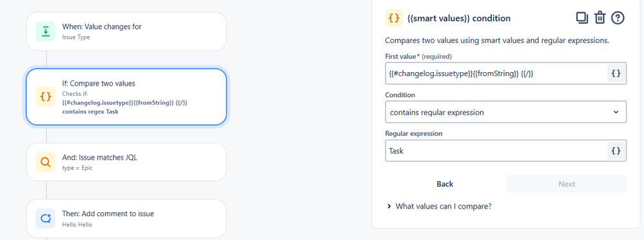Viewport: 644px width, 240px height.
Task: Expand What values can I compare
Action: 438,206
